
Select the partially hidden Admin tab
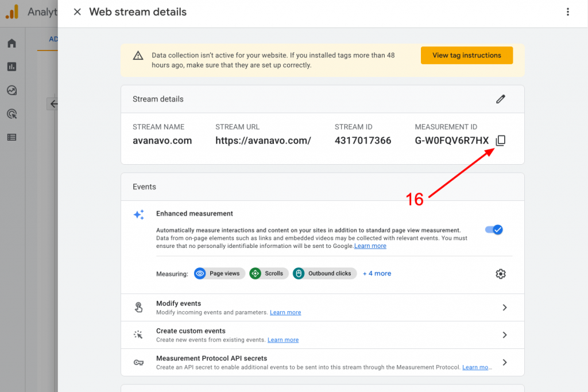53,40
